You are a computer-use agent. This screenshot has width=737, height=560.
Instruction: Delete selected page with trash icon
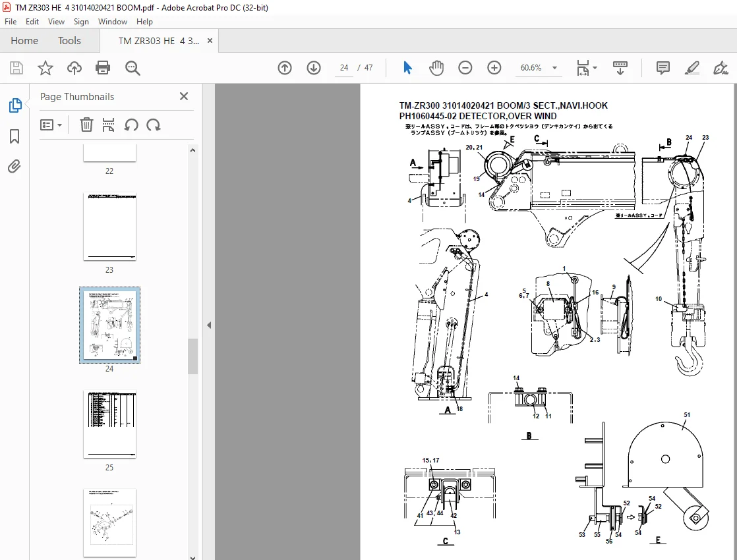pyautogui.click(x=86, y=125)
